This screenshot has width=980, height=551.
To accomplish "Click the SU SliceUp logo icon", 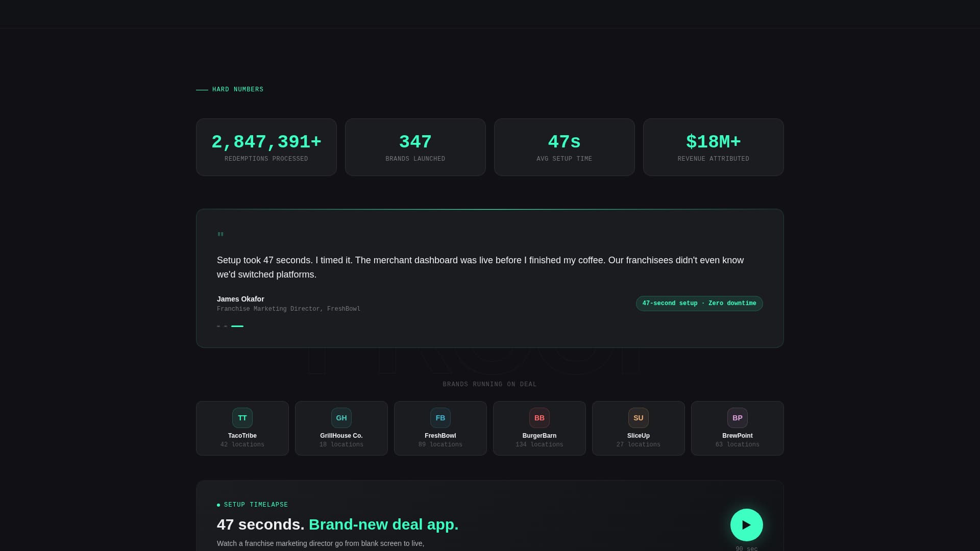I will (639, 418).
